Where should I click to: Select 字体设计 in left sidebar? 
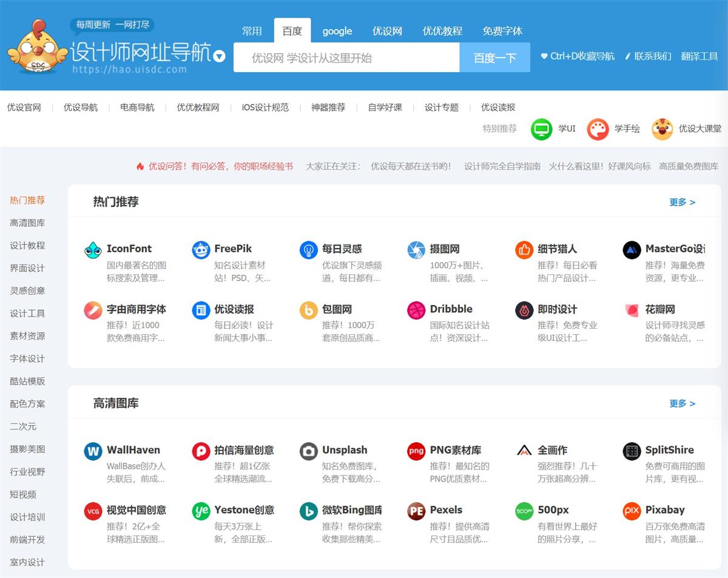coord(27,358)
